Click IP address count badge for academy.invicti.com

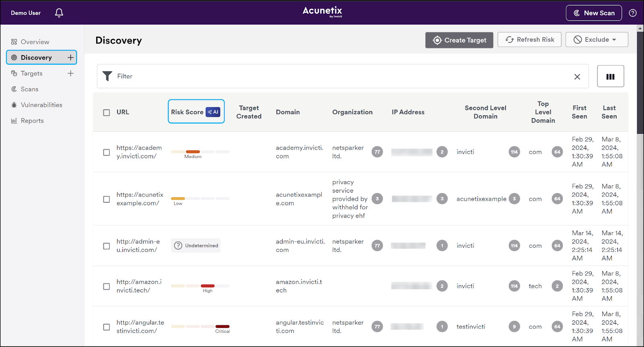(x=442, y=152)
